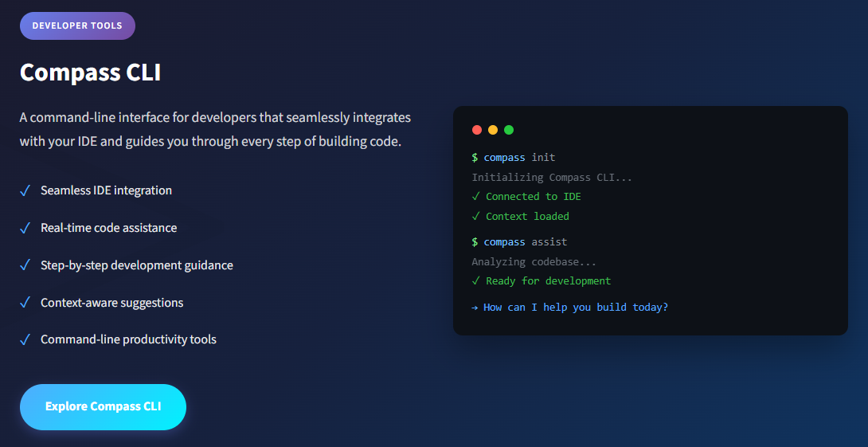Click 'Initializing Compass CLI...' terminal text

click(x=552, y=178)
